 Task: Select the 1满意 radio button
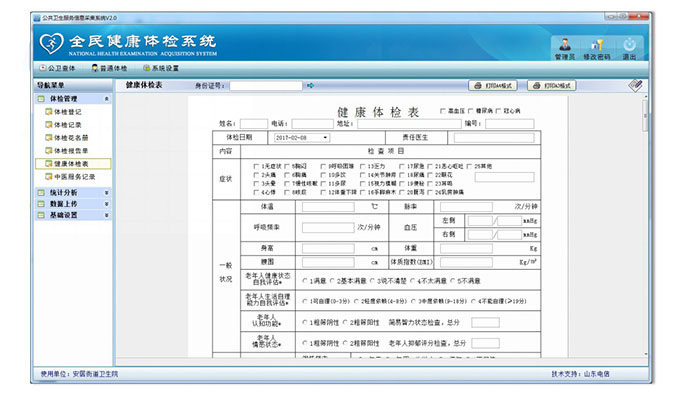click(x=305, y=281)
